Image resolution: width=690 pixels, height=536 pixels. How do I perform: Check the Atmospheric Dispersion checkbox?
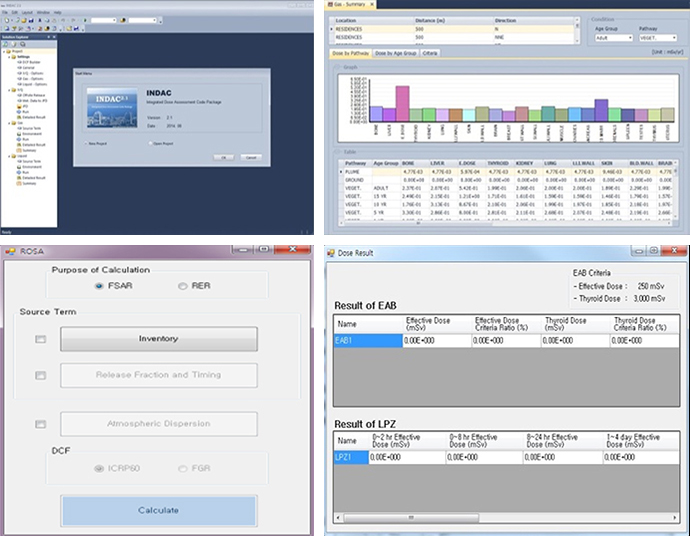pos(41,425)
